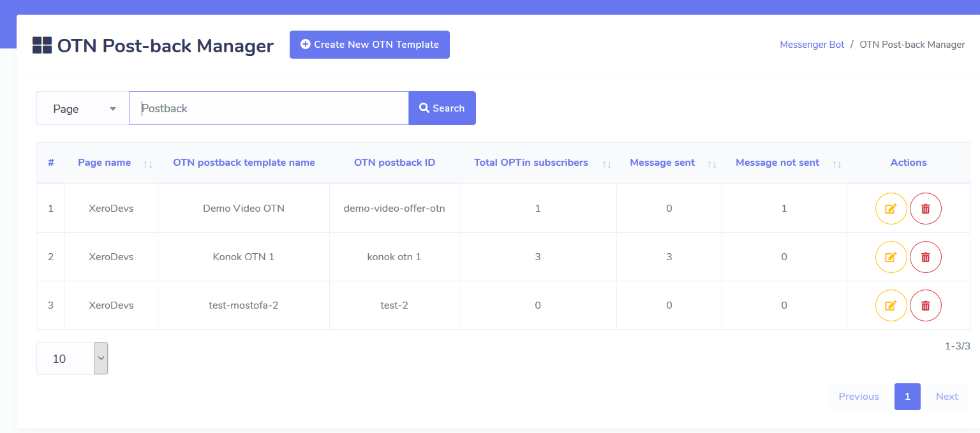Delete the Demo Video OTN template
This screenshot has width=980, height=433.
pos(926,209)
